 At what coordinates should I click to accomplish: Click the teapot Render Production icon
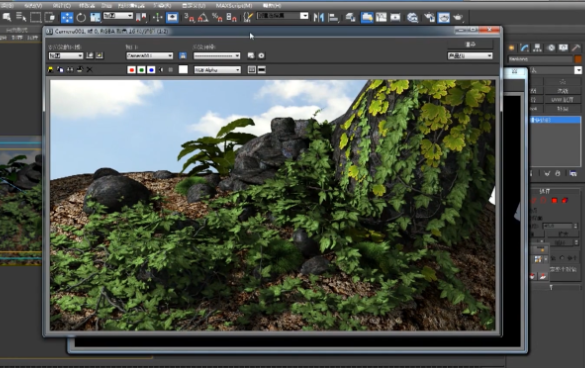(x=458, y=17)
